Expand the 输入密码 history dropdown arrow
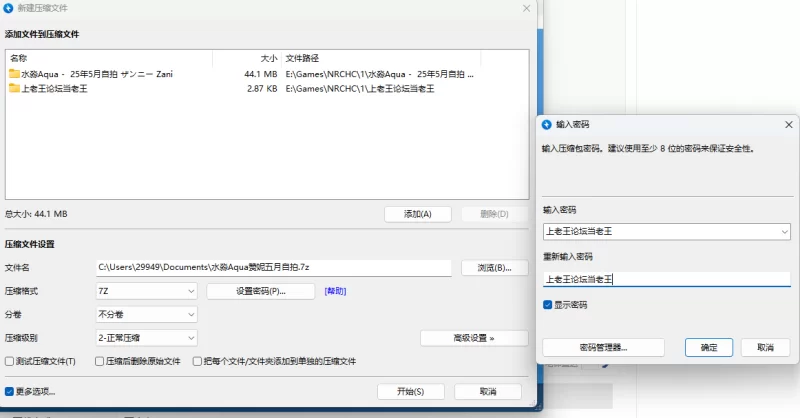This screenshot has width=800, height=418. click(x=784, y=232)
